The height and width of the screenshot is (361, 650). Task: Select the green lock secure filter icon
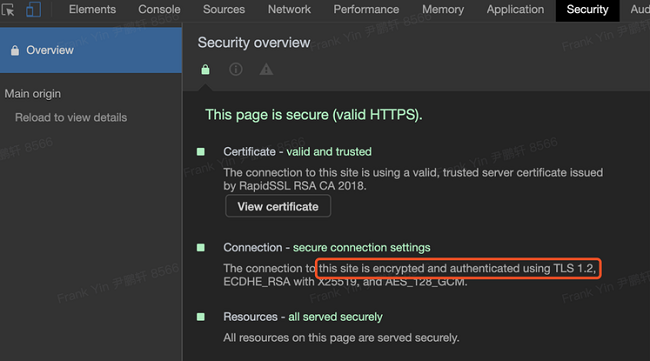pyautogui.click(x=205, y=69)
